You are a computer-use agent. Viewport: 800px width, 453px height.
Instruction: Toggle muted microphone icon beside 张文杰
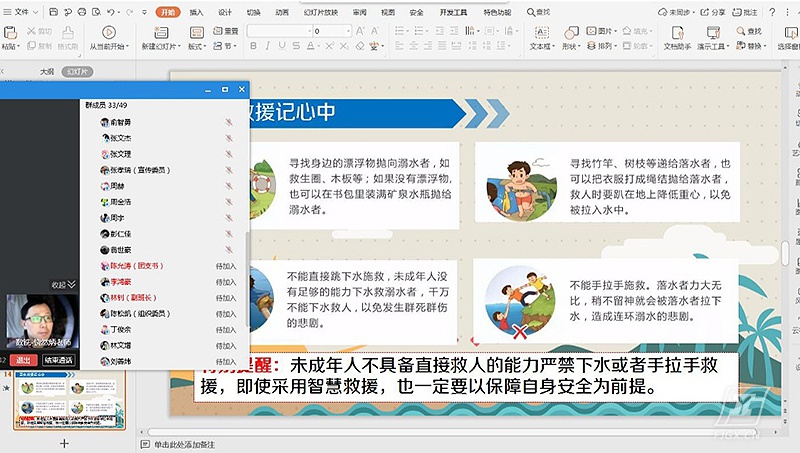click(229, 137)
